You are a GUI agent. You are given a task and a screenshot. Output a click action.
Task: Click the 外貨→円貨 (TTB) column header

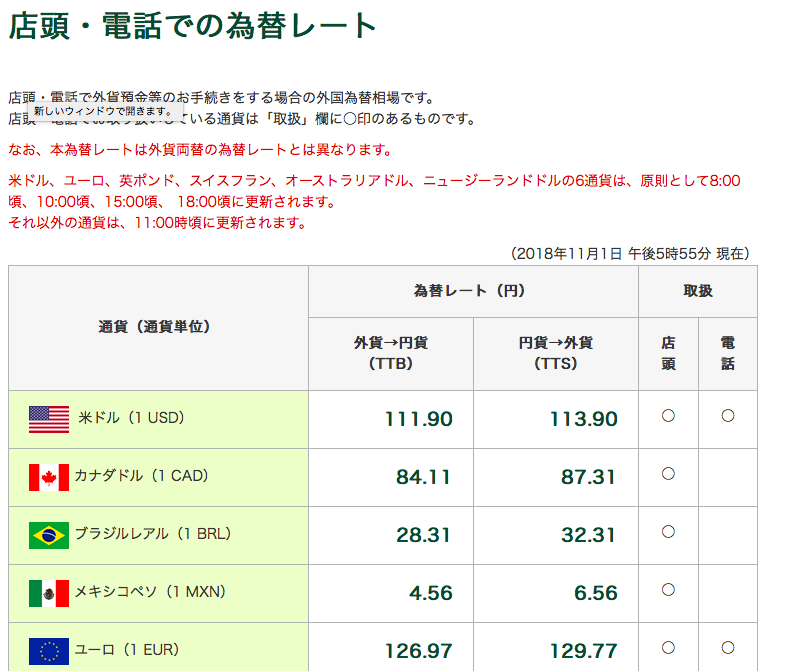[391, 353]
